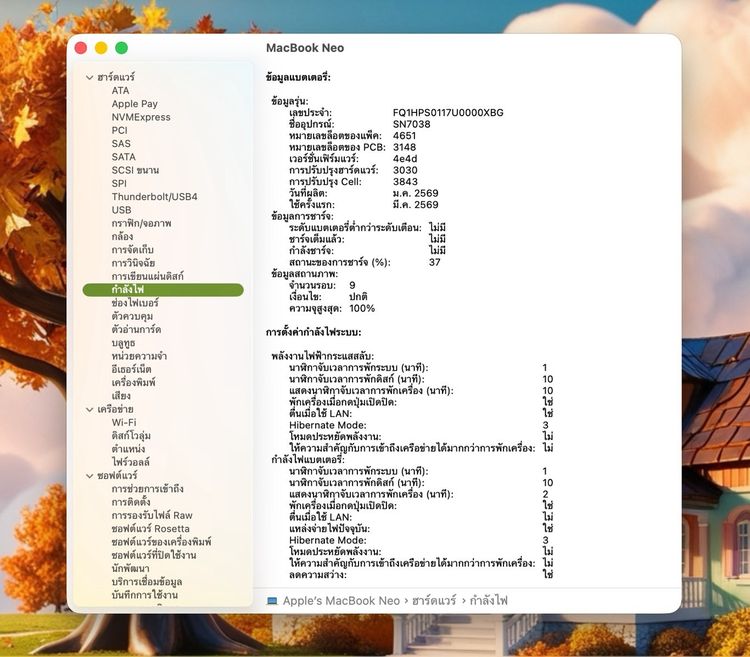Select บริการเชื่อมข้อมูล in the sidebar
750x657 pixels.
click(147, 582)
